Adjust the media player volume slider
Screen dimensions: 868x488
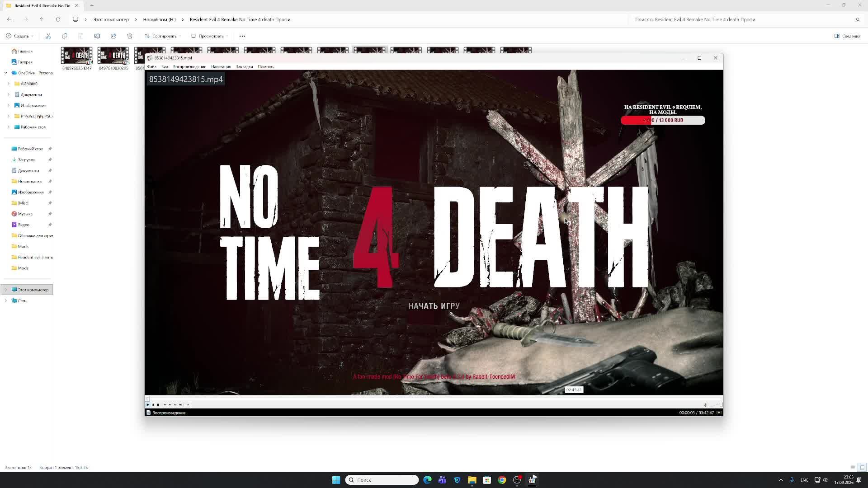[x=716, y=405]
